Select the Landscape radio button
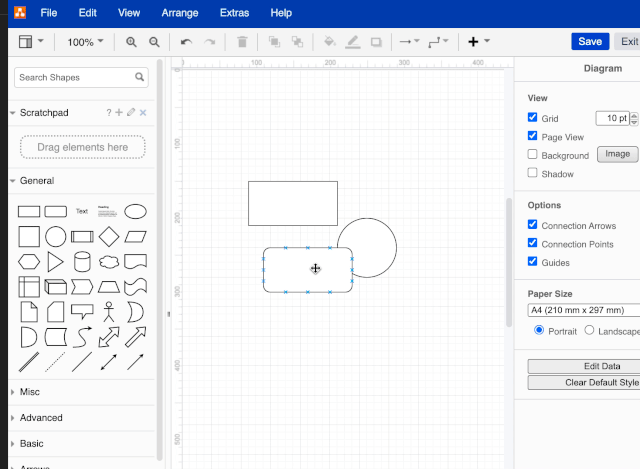This screenshot has width=640, height=469. pos(589,330)
